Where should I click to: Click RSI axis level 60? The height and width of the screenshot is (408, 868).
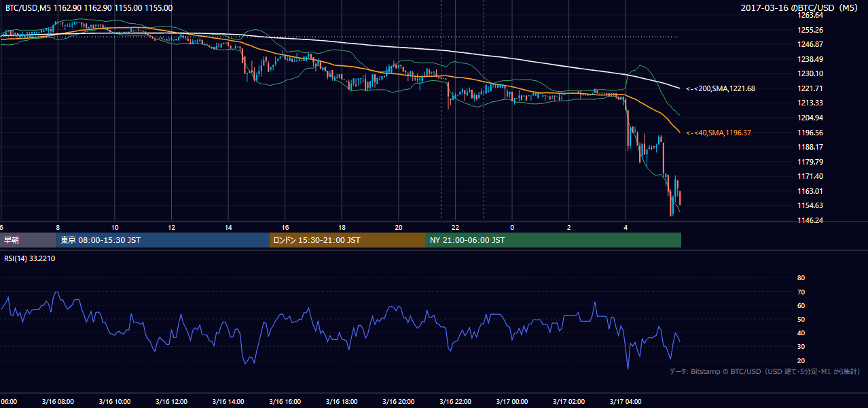[x=801, y=305]
